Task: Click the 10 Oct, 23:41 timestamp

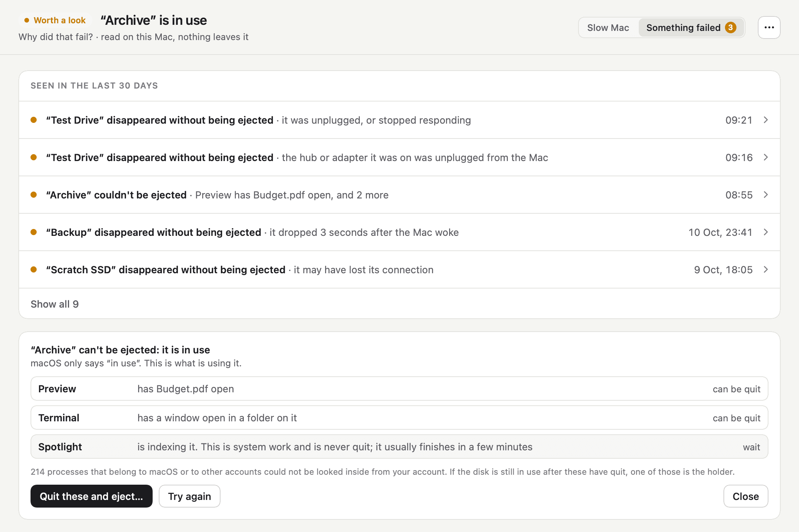Action: (x=720, y=232)
